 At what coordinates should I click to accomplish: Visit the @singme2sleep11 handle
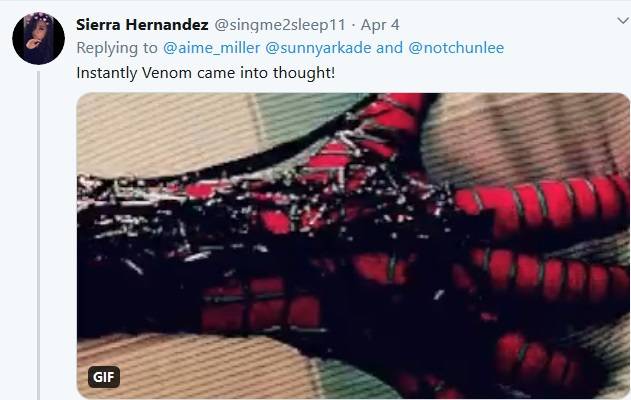(280, 25)
